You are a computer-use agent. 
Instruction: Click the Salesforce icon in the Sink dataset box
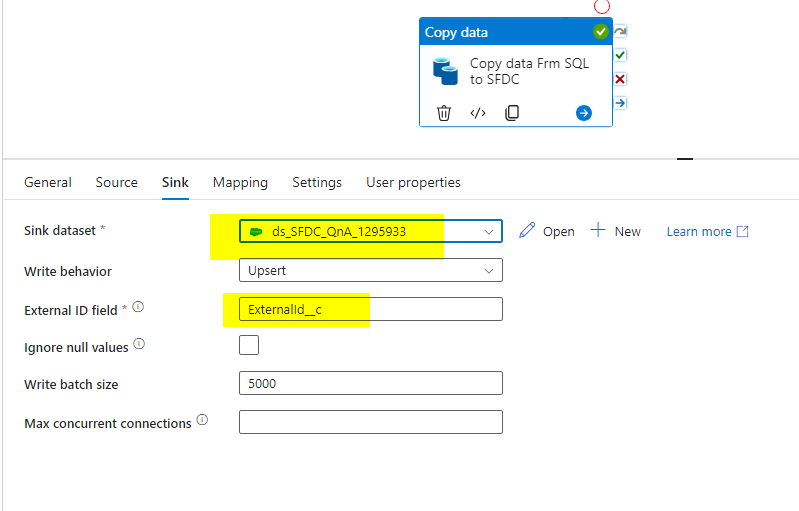point(256,232)
